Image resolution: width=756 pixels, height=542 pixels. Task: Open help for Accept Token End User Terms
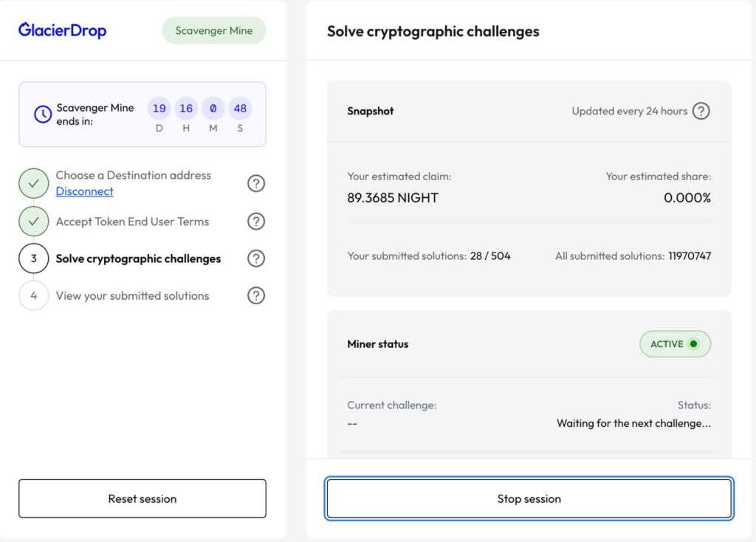pyautogui.click(x=255, y=222)
